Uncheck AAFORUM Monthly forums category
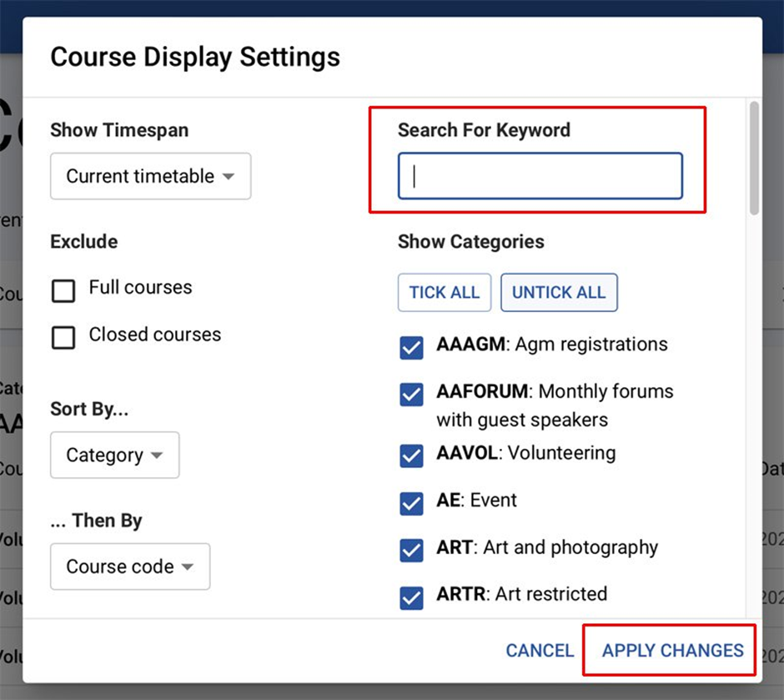The image size is (784, 700). (x=411, y=395)
